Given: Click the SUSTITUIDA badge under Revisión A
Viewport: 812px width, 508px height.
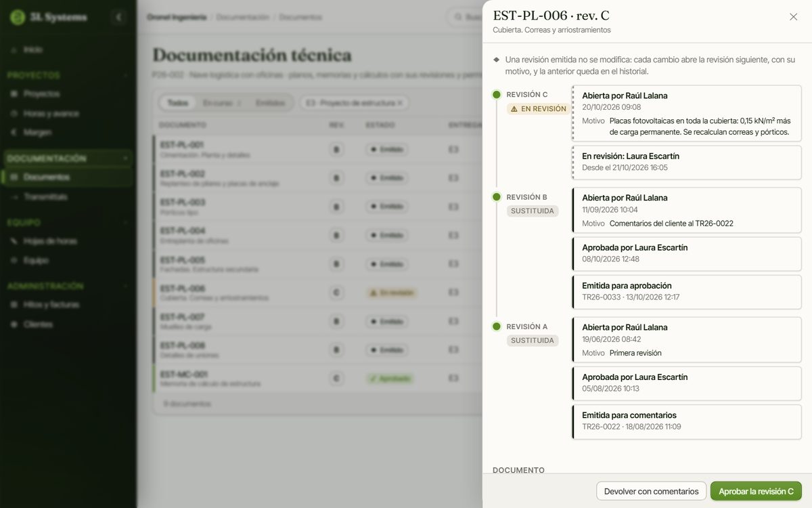Looking at the screenshot, I should [533, 340].
